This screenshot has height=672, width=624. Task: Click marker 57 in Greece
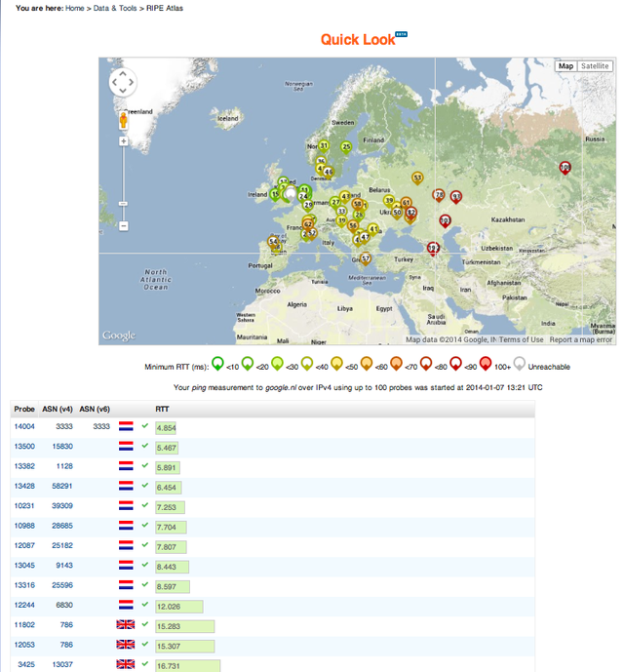(366, 258)
